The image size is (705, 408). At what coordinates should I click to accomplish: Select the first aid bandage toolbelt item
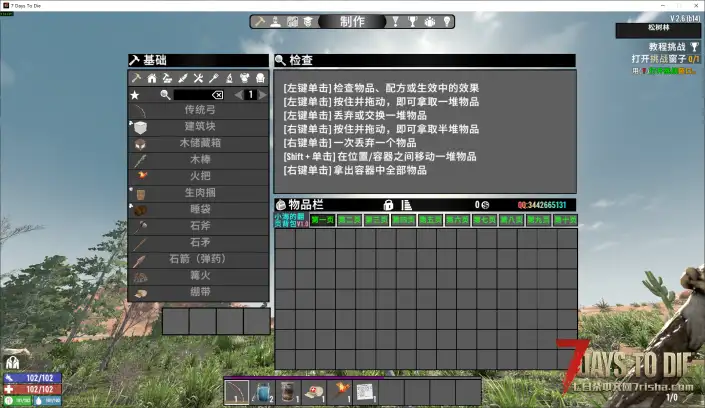coord(314,392)
